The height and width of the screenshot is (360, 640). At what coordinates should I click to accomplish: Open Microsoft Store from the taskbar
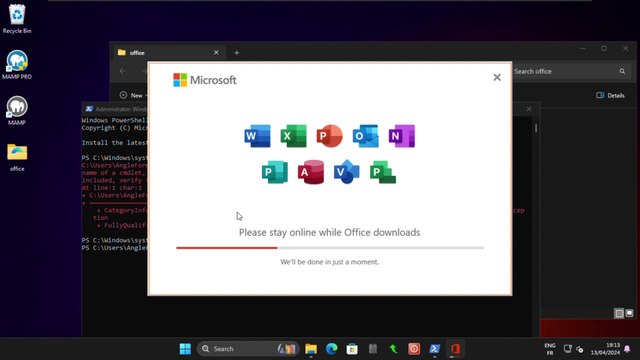click(x=352, y=349)
